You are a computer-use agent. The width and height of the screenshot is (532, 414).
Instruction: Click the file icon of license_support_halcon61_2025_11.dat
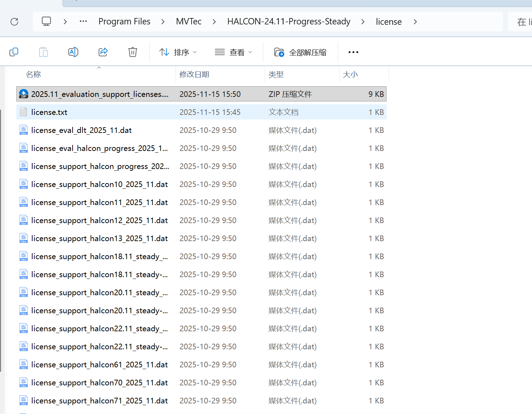pos(24,365)
